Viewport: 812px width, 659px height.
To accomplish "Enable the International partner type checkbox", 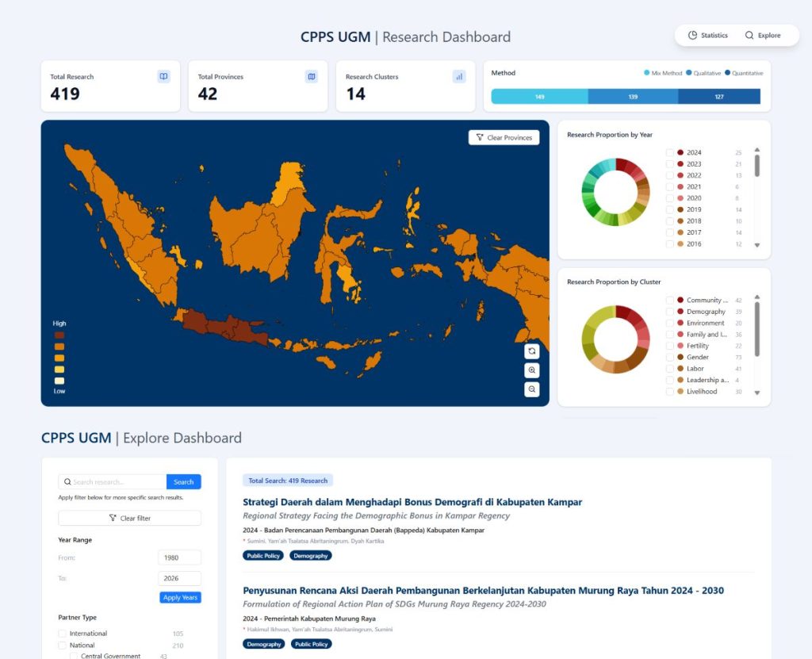I will [x=63, y=634].
